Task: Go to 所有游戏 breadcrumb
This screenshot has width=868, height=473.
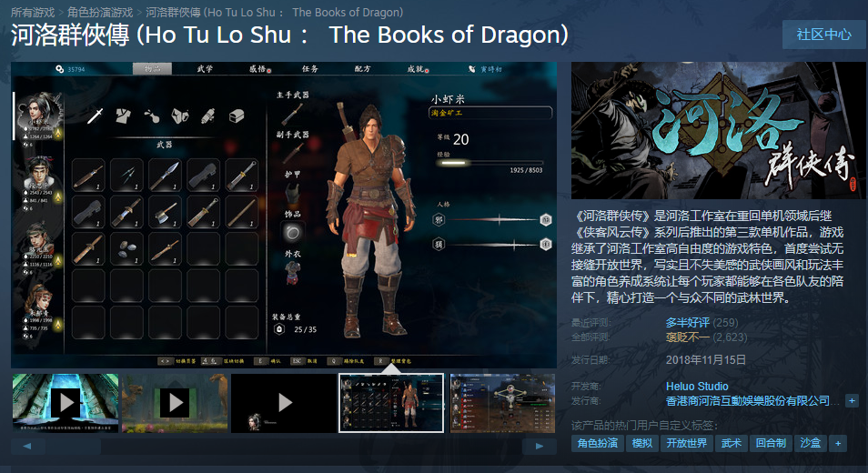Action: [x=33, y=12]
